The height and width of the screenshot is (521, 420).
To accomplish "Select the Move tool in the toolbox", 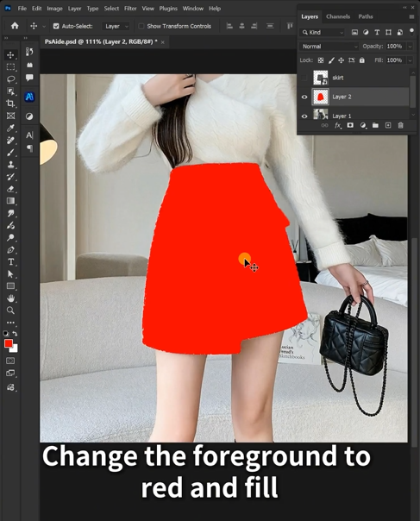I will click(10, 55).
